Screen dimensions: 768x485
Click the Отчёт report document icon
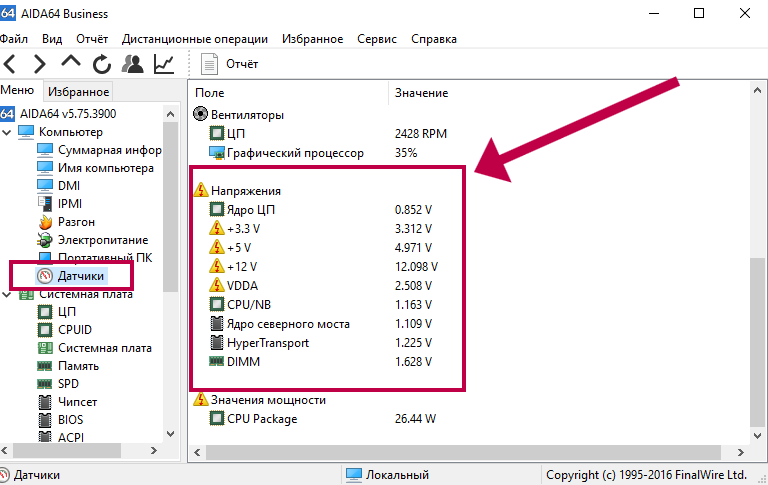click(209, 64)
